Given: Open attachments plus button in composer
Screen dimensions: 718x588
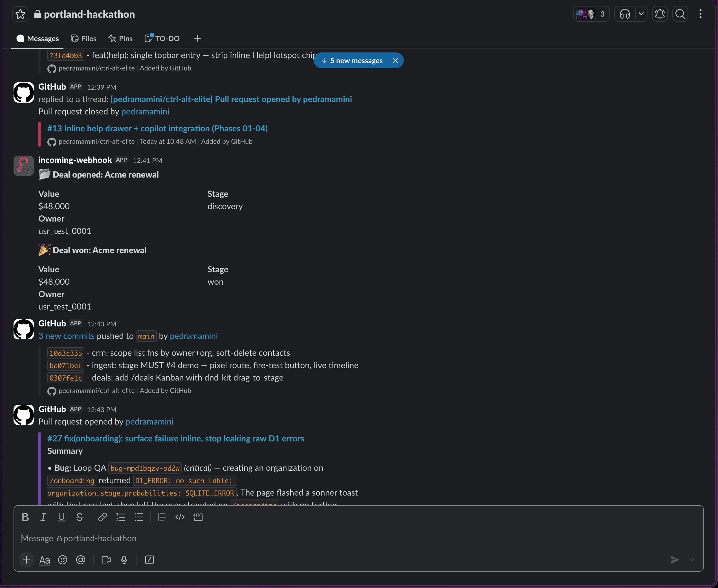Looking at the screenshot, I should coord(27,560).
